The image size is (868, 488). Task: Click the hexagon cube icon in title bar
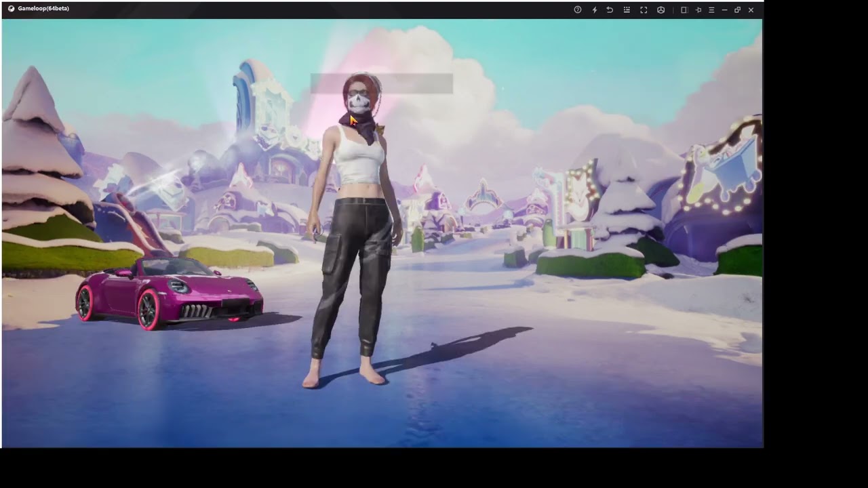pos(660,10)
